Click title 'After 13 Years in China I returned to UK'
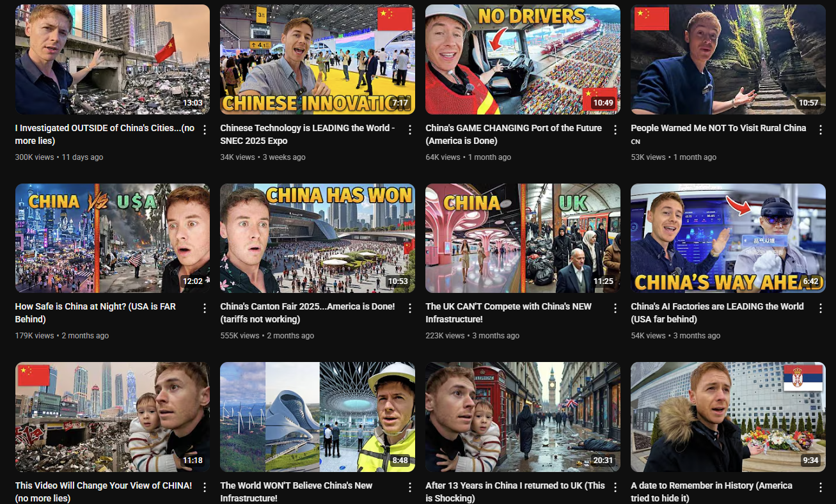Screen dimensions: 836x504 (x=515, y=491)
